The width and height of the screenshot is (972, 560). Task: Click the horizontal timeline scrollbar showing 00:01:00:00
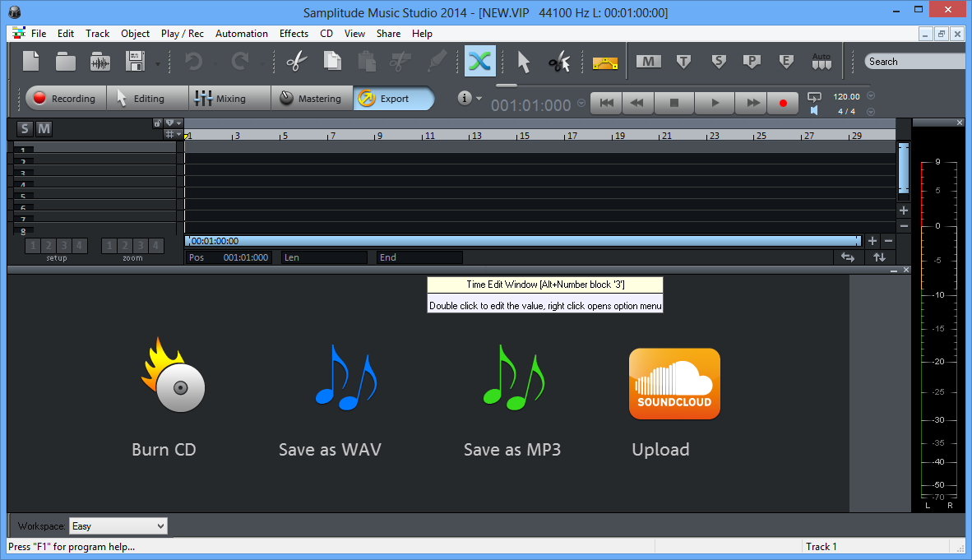click(x=524, y=241)
